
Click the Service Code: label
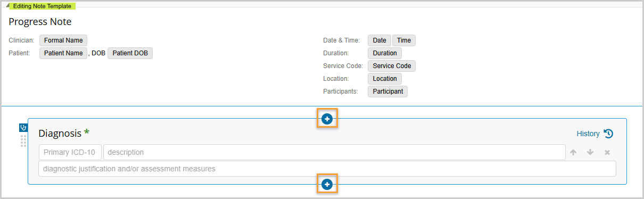point(343,66)
